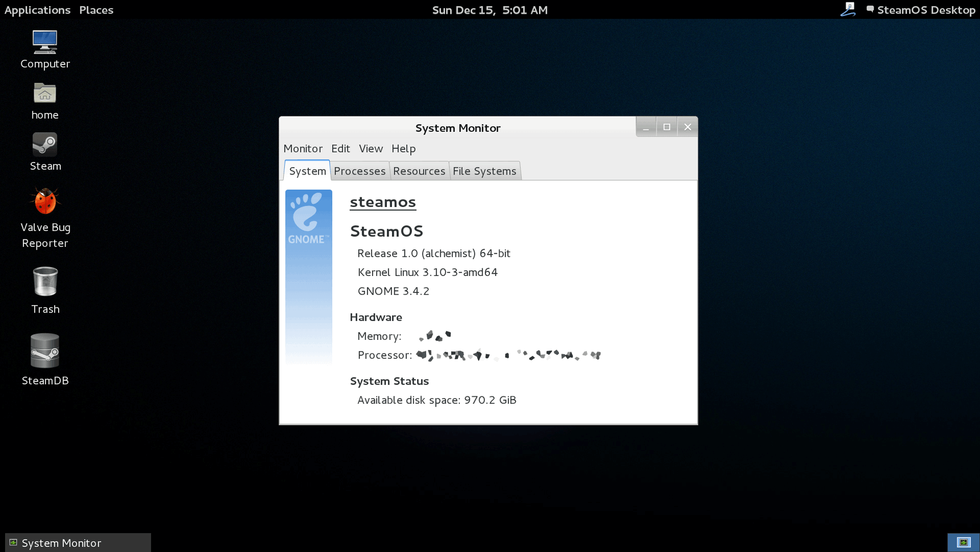Click the steamos hostname heading
980x552 pixels.
point(383,202)
